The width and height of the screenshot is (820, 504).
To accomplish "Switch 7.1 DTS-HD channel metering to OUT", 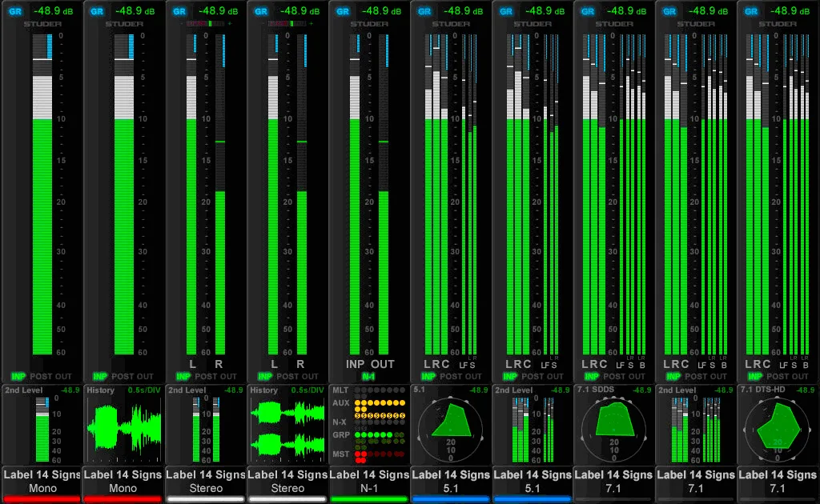I will [799, 376].
